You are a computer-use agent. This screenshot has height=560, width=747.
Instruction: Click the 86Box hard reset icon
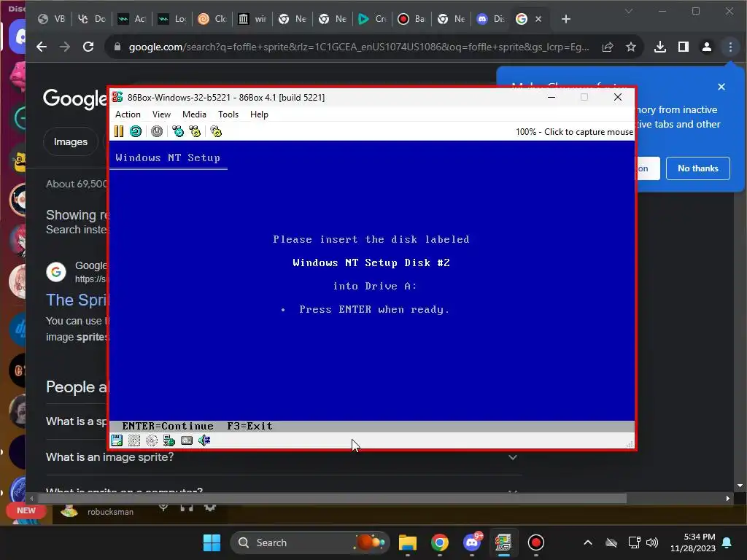tap(136, 131)
